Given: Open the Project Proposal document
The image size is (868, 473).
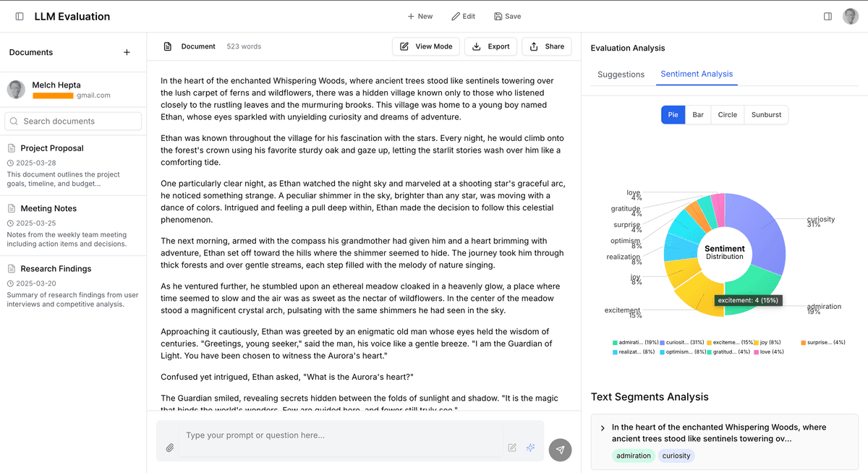Looking at the screenshot, I should tap(52, 148).
